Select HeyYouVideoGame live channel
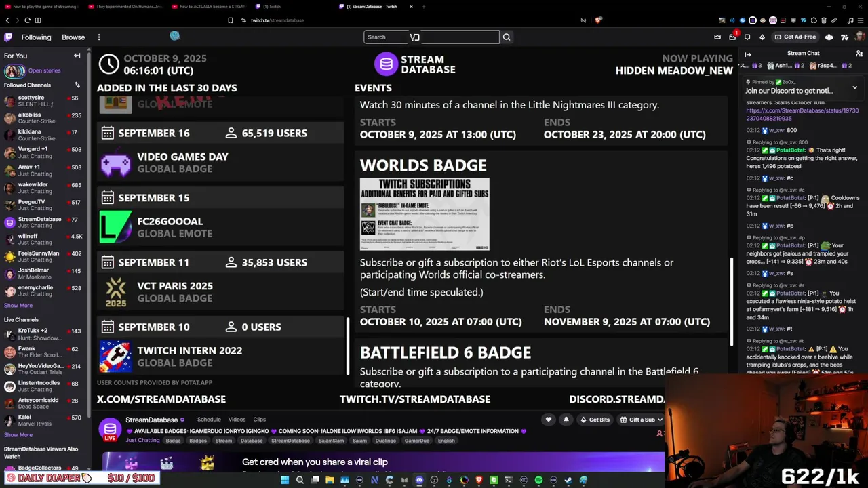The height and width of the screenshot is (488, 868). [44, 369]
